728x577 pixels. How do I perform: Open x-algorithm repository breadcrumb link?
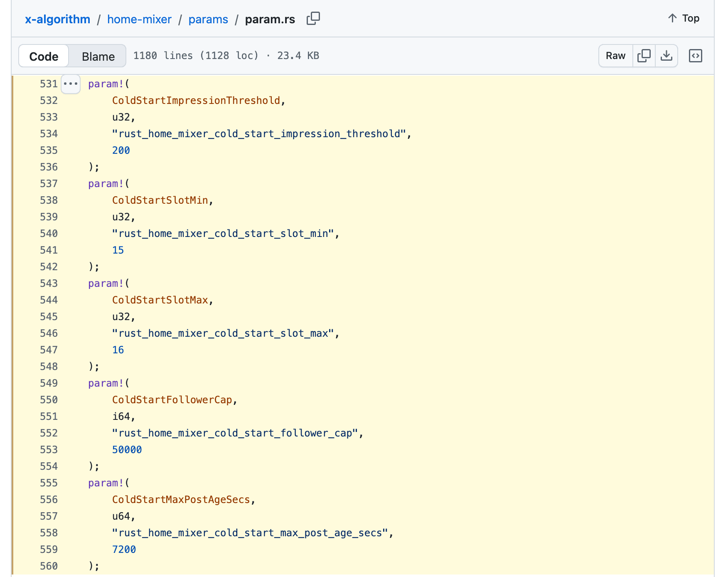pyautogui.click(x=57, y=20)
